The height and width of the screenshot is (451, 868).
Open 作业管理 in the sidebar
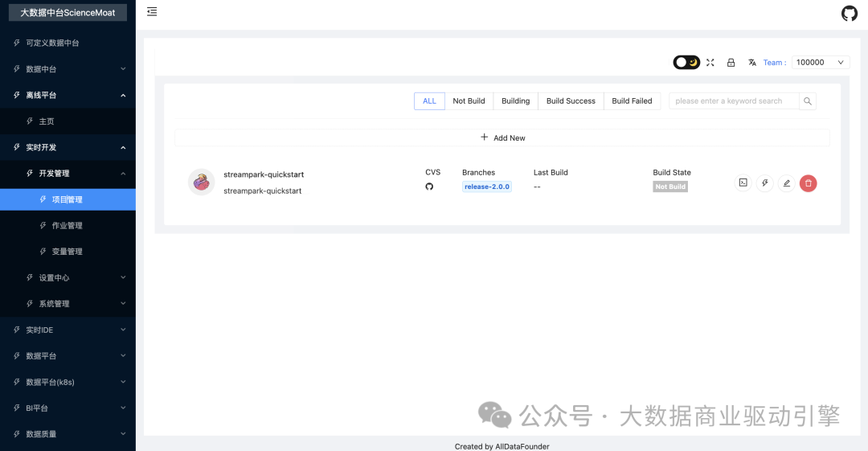click(68, 226)
